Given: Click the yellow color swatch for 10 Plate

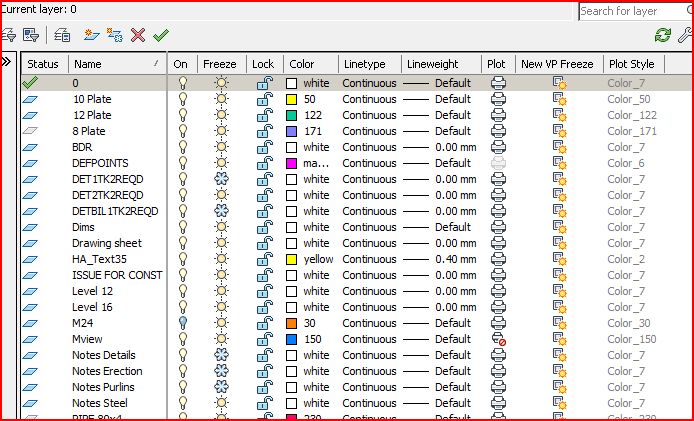Looking at the screenshot, I should coord(292,99).
